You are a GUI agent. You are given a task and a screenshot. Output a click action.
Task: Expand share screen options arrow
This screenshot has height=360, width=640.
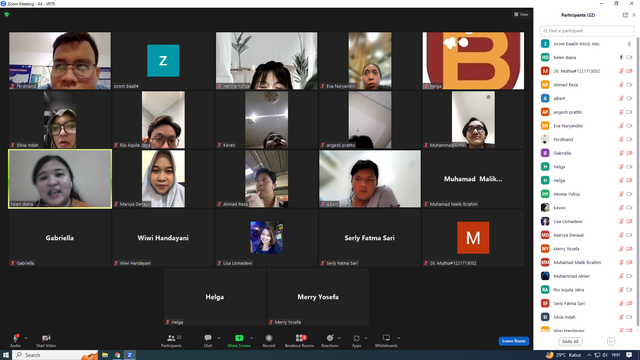pos(252,338)
